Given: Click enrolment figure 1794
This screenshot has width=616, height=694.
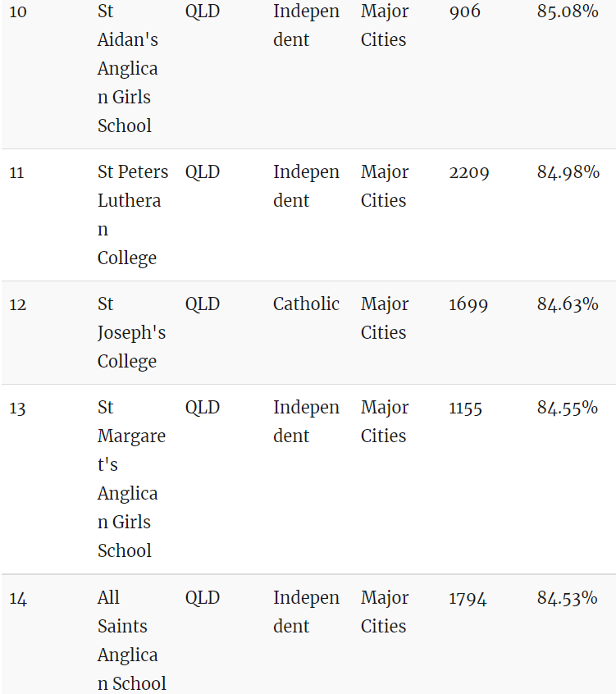Looking at the screenshot, I should (x=468, y=598).
